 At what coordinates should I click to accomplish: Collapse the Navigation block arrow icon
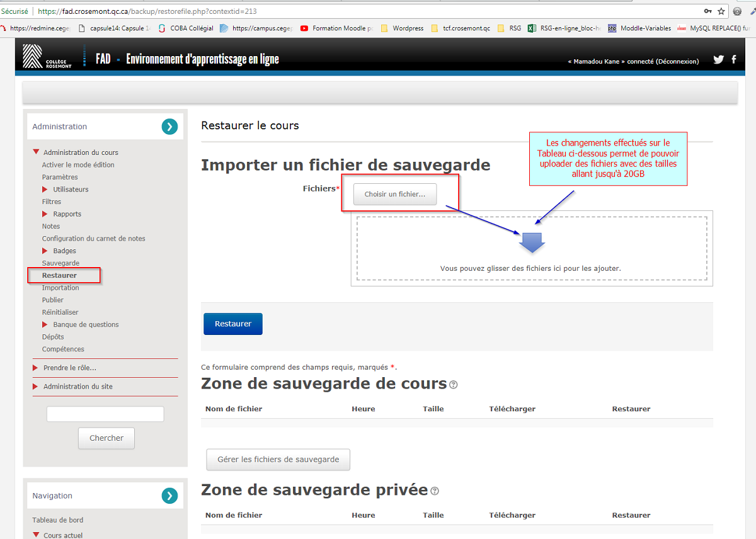point(169,496)
